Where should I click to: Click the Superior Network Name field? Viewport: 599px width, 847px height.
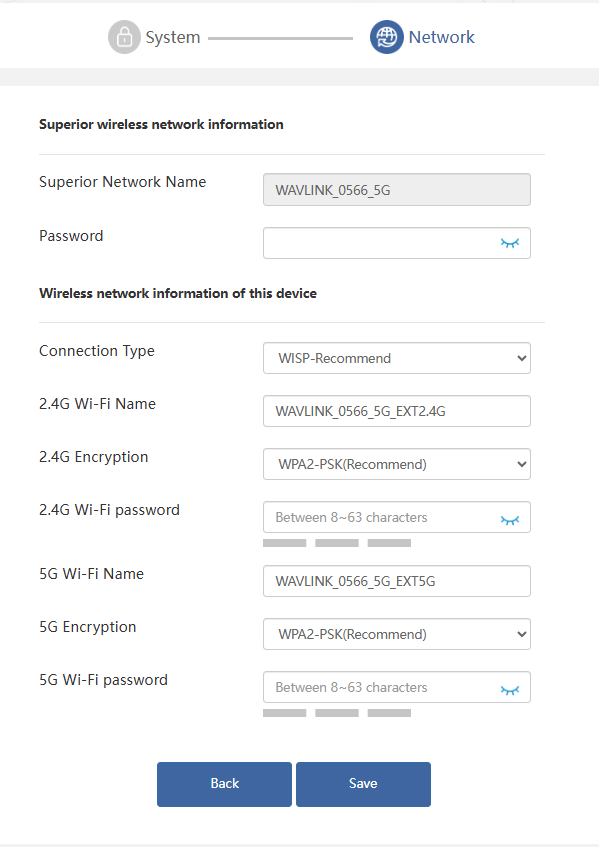396,190
